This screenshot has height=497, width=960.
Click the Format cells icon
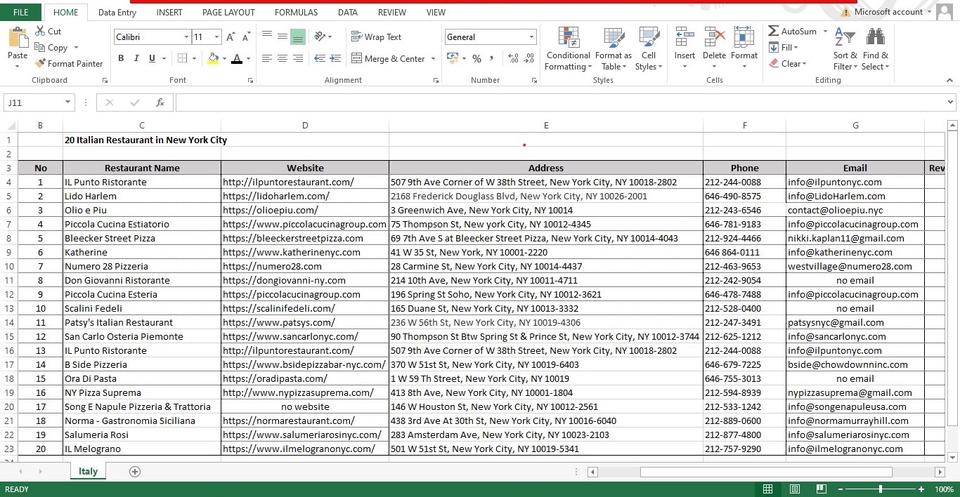tap(744, 37)
